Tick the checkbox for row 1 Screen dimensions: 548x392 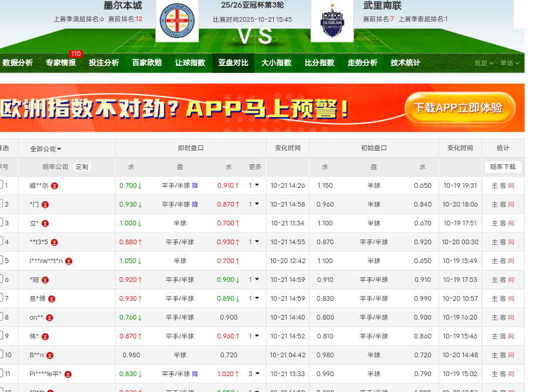tap(1, 185)
